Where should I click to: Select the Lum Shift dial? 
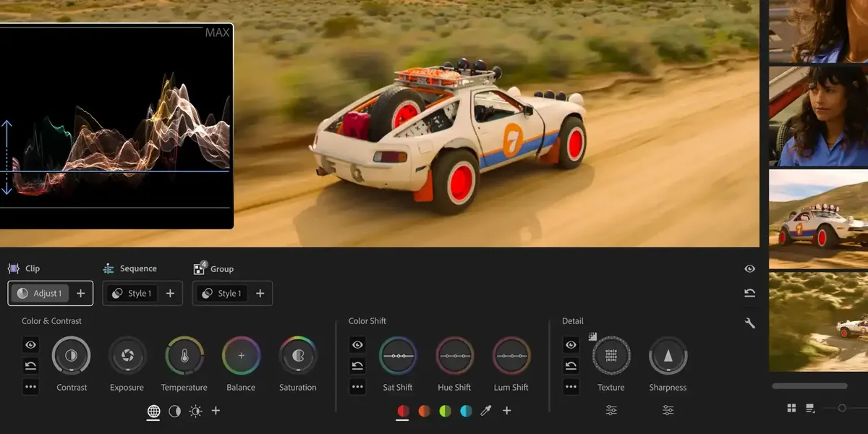[x=511, y=355]
